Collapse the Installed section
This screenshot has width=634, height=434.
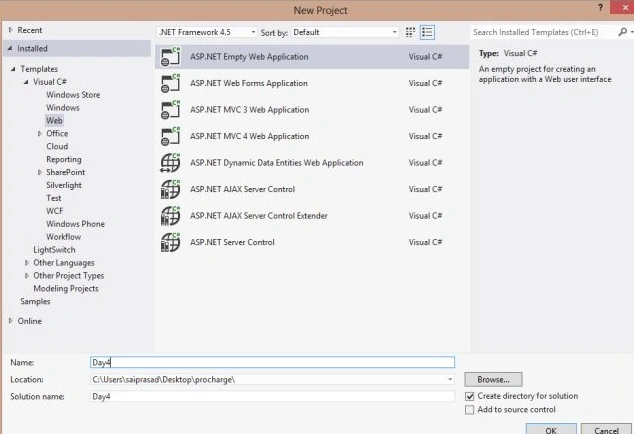click(10, 49)
